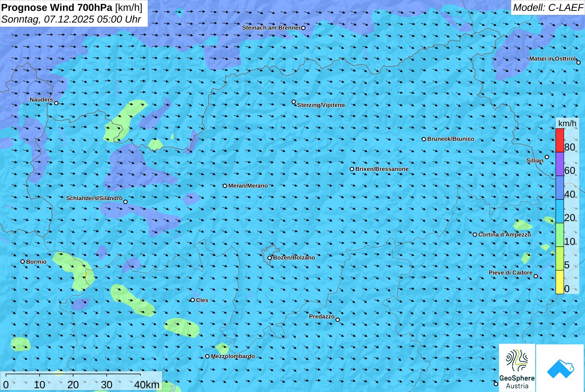
Task: Click the date 'Sonntag, 07.12.2025 05:00 Uhr'
Action: pos(71,19)
